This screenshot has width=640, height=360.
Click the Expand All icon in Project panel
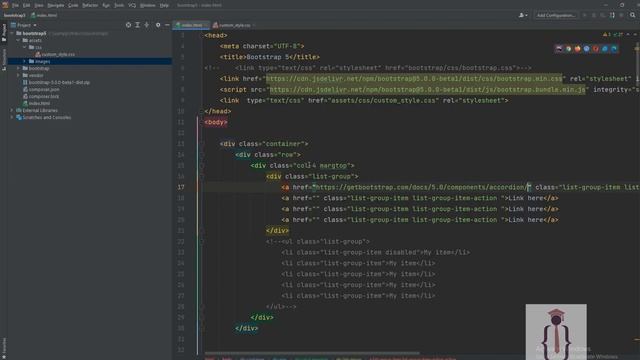(138, 25)
